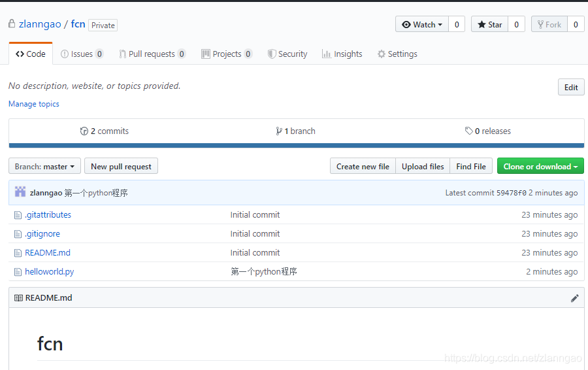This screenshot has height=370, width=588.
Task: Click New pull request
Action: [121, 166]
